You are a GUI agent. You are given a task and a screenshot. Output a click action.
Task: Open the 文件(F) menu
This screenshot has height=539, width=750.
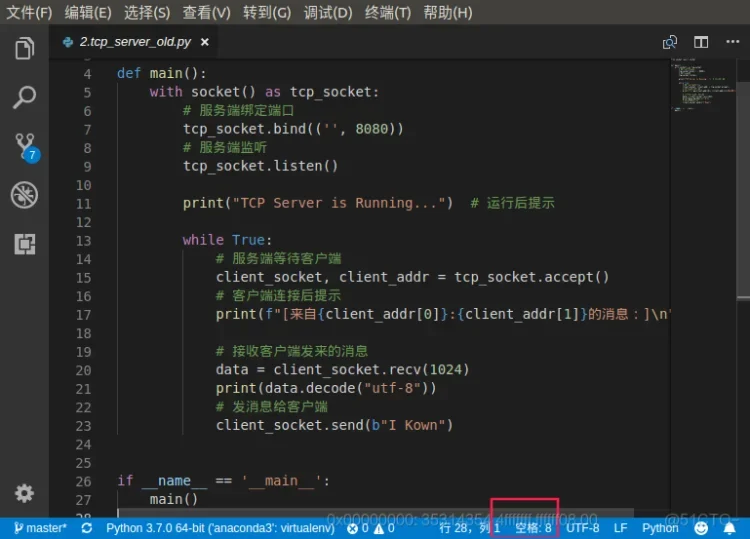pos(29,12)
